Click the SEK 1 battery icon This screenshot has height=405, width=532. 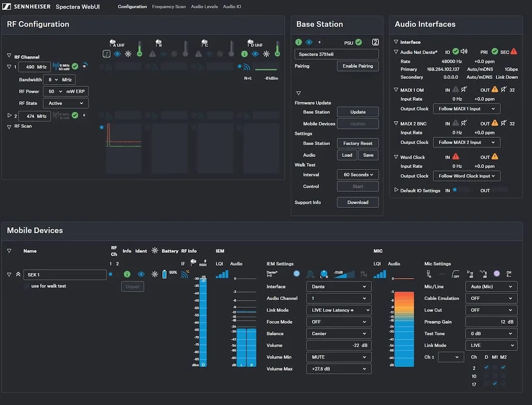(165, 274)
